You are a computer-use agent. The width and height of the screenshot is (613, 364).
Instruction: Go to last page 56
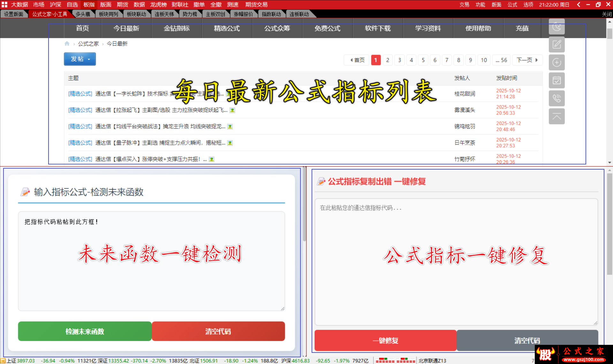501,60
